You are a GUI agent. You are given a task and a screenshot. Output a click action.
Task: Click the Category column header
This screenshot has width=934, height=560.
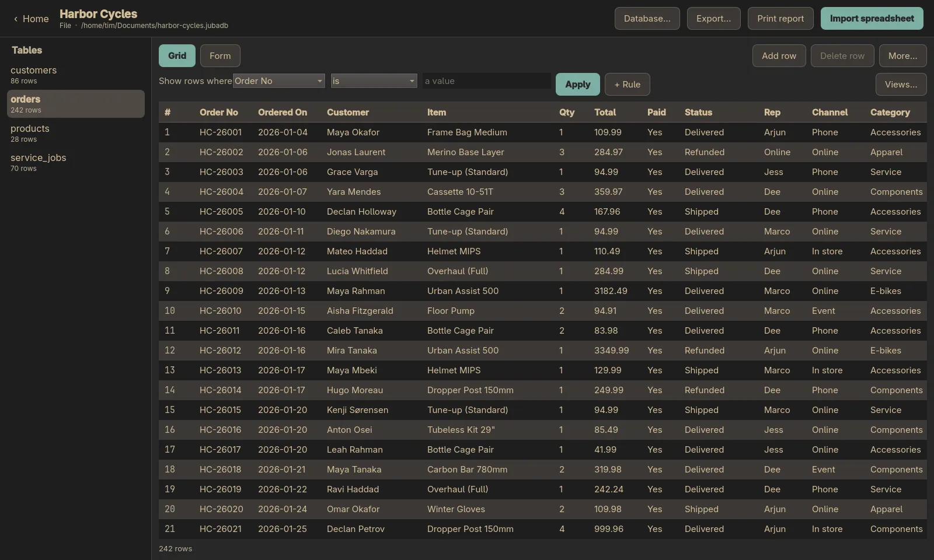pyautogui.click(x=890, y=113)
